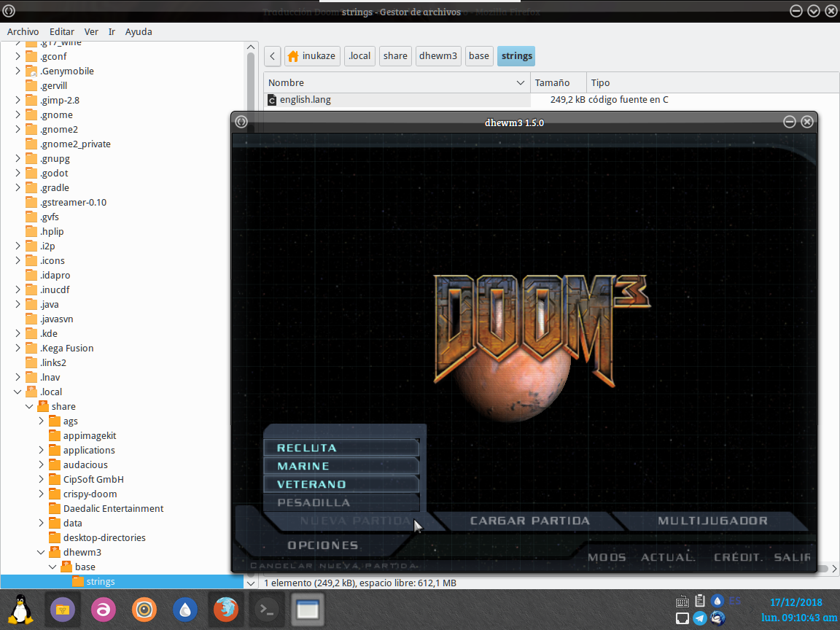Click SALIR in Doom 3 menu
Screen dimensions: 840x630
[793, 558]
